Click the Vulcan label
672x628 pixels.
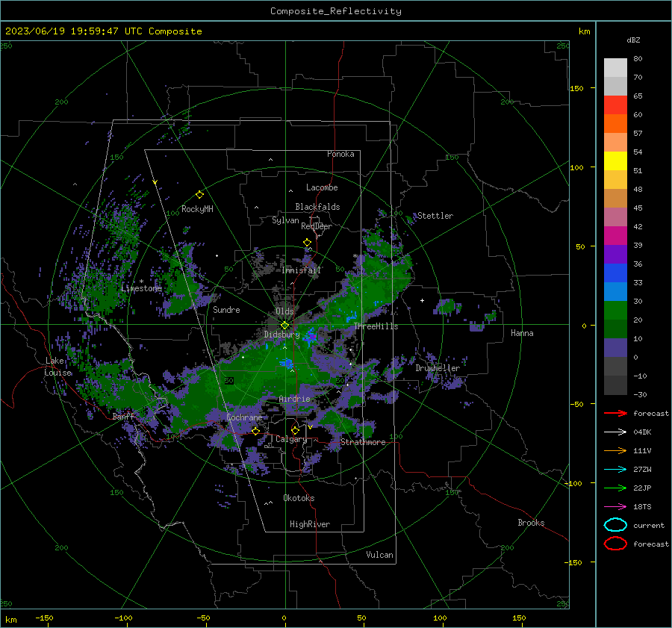(x=379, y=555)
